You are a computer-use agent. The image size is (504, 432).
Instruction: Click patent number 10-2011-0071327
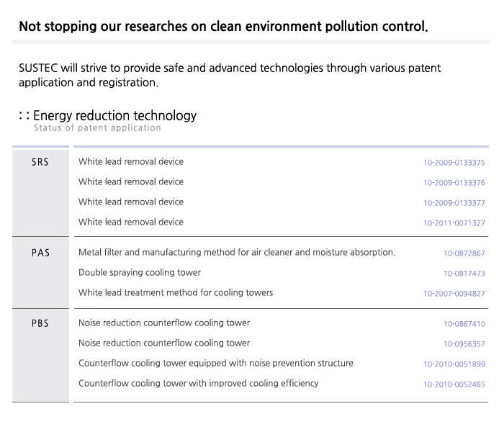454,223
